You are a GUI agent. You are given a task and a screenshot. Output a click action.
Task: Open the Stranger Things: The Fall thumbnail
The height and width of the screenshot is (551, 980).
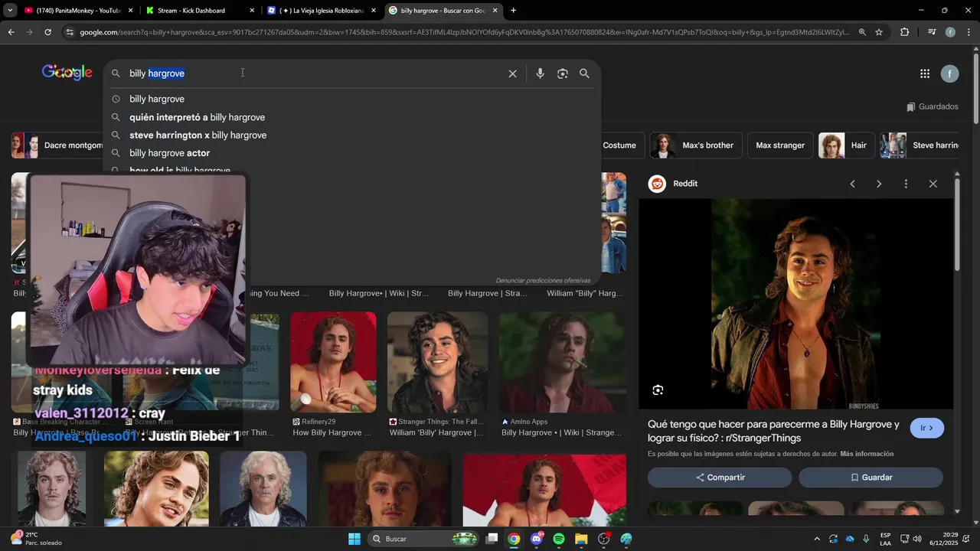(x=437, y=362)
